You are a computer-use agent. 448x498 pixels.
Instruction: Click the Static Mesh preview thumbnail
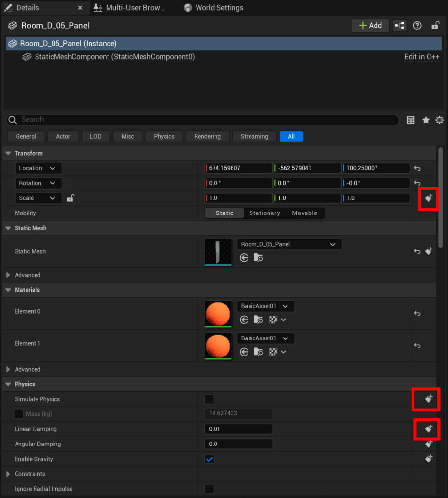218,252
